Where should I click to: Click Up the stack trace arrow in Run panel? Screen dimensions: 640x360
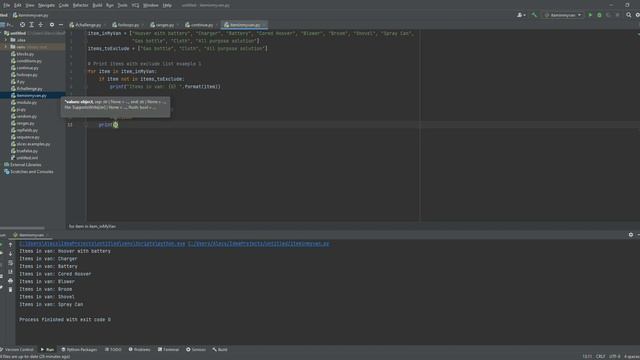pyautogui.click(x=11, y=245)
